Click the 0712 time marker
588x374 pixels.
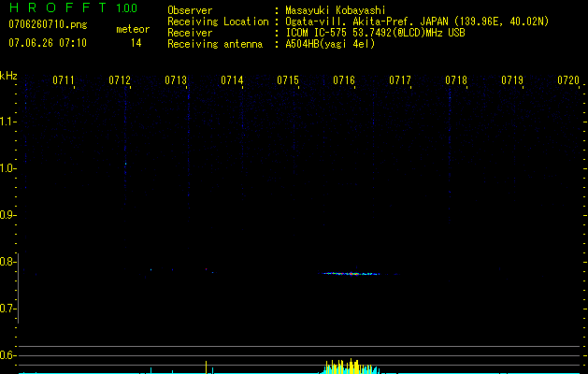click(x=120, y=80)
